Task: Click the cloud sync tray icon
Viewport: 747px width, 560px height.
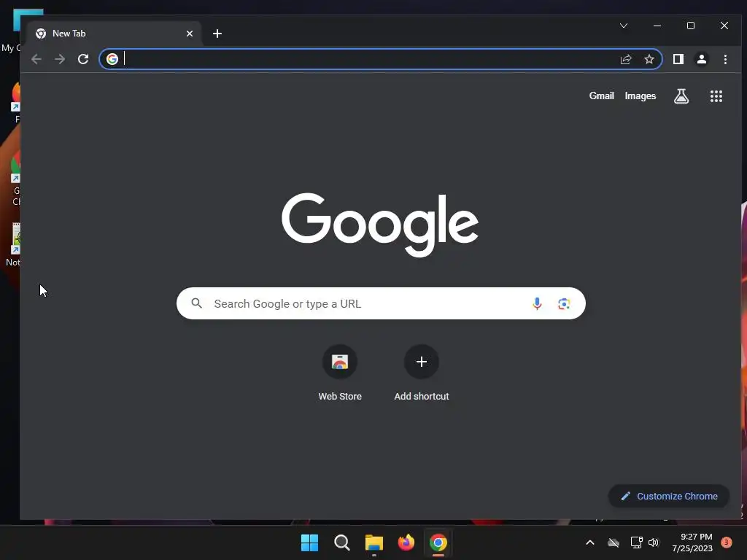Action: (x=614, y=542)
